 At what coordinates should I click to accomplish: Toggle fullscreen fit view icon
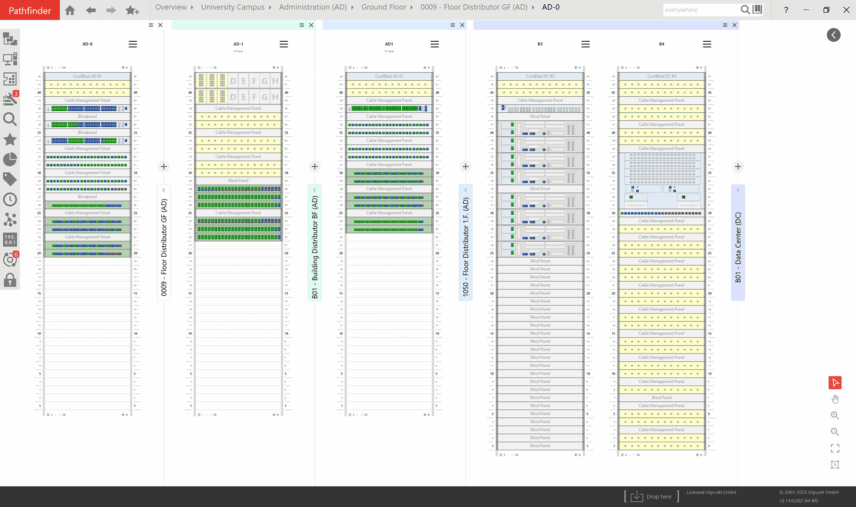click(835, 448)
